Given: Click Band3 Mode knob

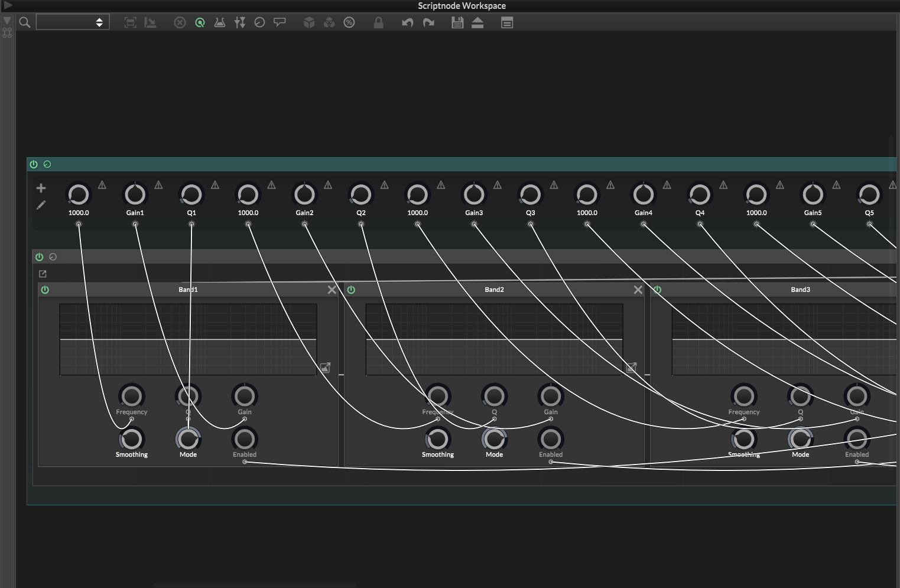Looking at the screenshot, I should point(800,439).
